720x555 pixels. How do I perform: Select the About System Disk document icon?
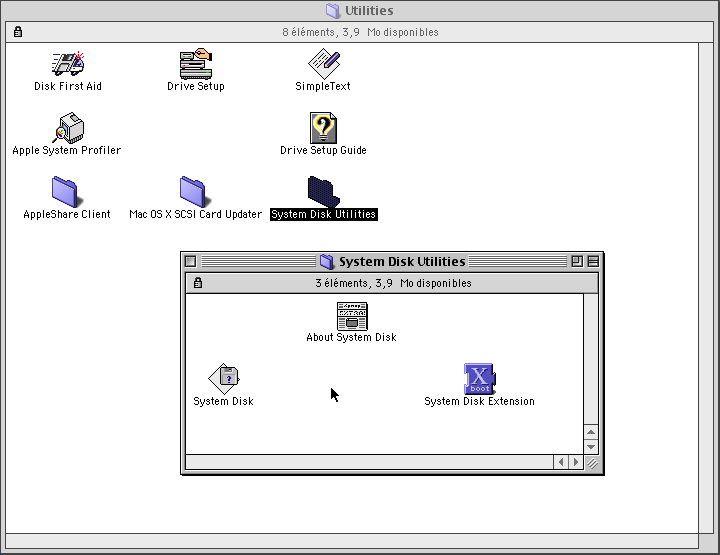[x=352, y=316]
